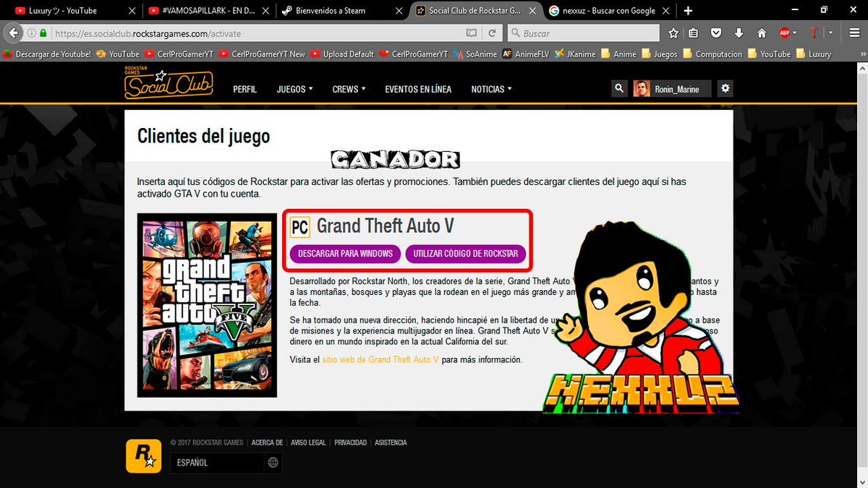
Task: Open the Ronin_Marine profile name
Action: 678,89
